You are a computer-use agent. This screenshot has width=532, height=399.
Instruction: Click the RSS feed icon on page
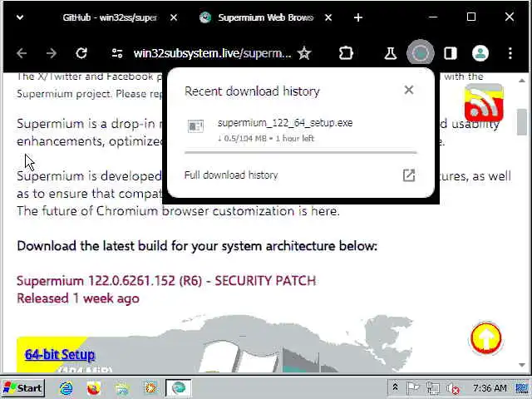484,103
